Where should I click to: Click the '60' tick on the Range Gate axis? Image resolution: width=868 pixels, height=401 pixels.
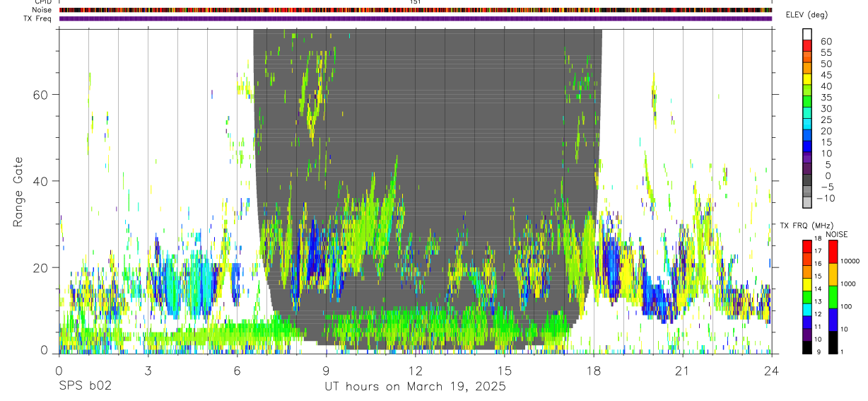pos(41,94)
